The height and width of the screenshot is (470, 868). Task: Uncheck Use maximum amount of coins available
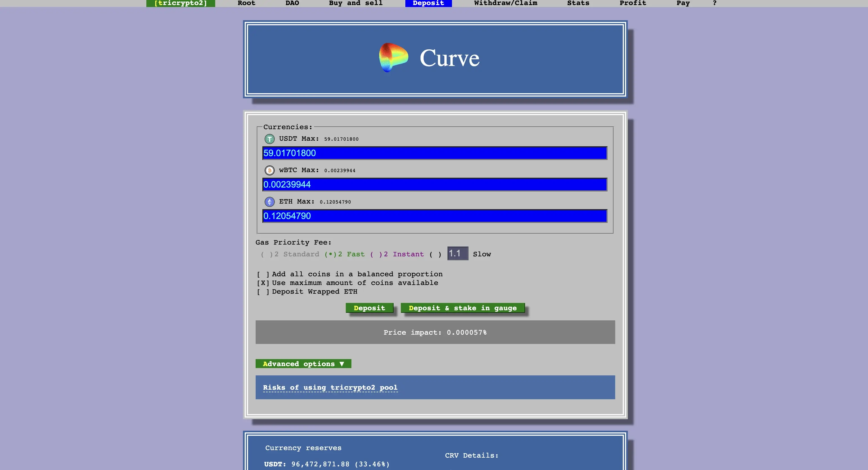click(x=263, y=283)
